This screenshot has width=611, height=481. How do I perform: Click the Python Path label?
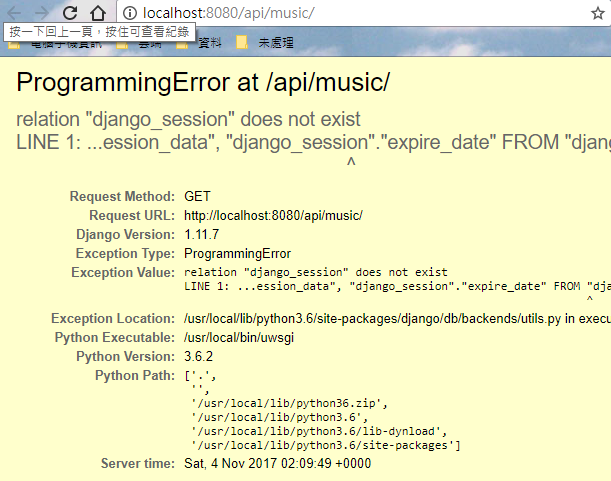click(x=135, y=375)
